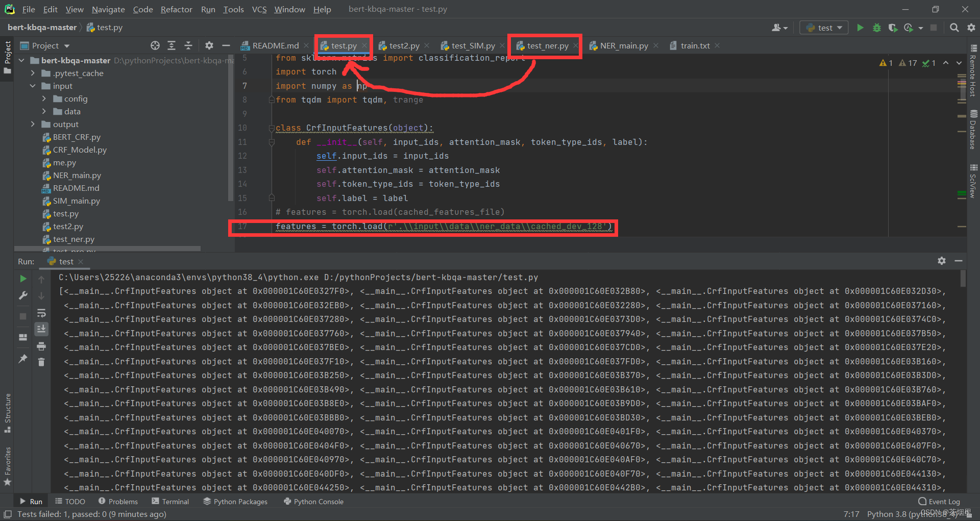The image size is (980, 521).
Task: Open Run panel settings gear
Action: click(942, 261)
